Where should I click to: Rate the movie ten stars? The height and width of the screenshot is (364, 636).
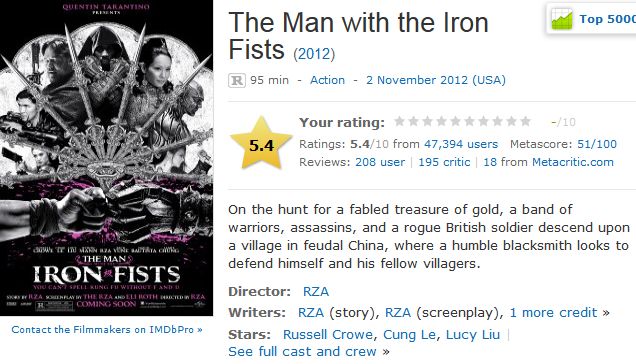pos(526,121)
